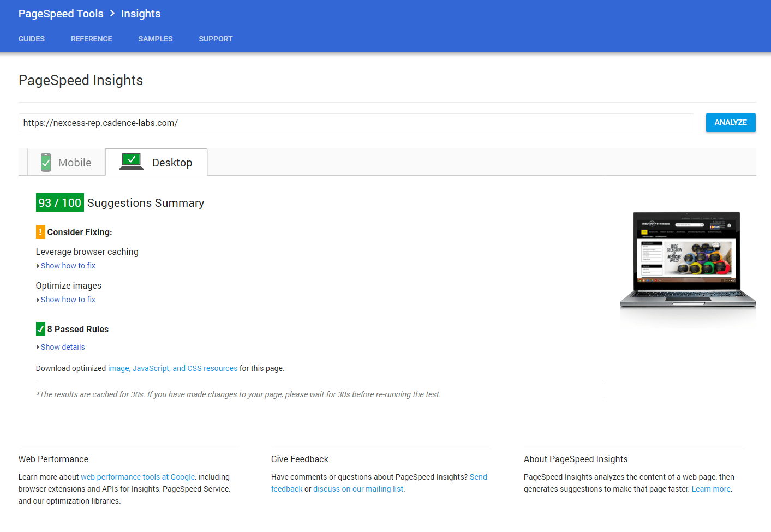Open the Samples menu item
This screenshot has width=771, height=532.
coord(156,39)
